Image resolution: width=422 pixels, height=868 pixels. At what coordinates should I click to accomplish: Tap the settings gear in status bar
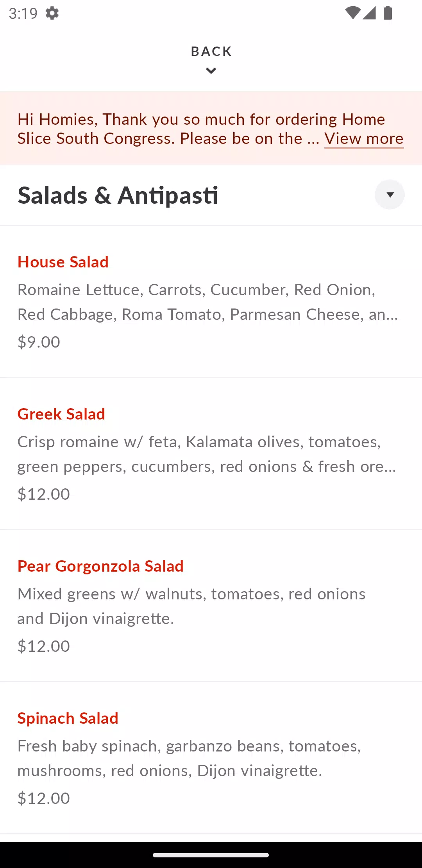(52, 13)
